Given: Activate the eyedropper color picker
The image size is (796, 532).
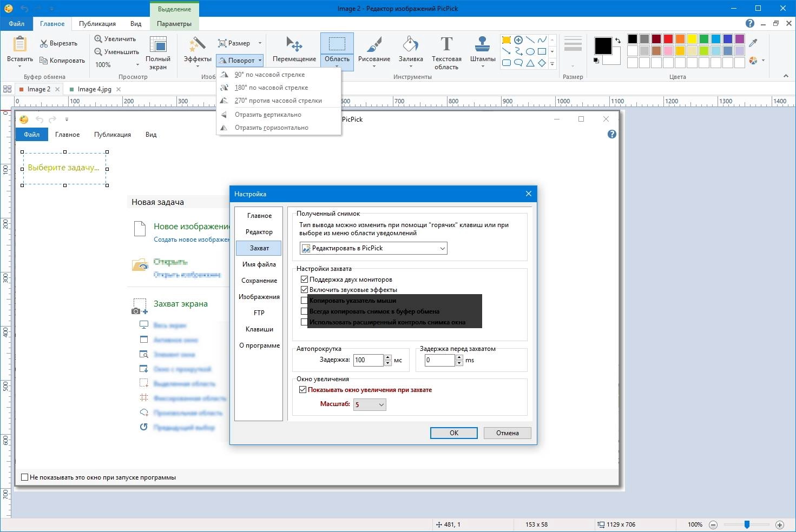Looking at the screenshot, I should [753, 43].
